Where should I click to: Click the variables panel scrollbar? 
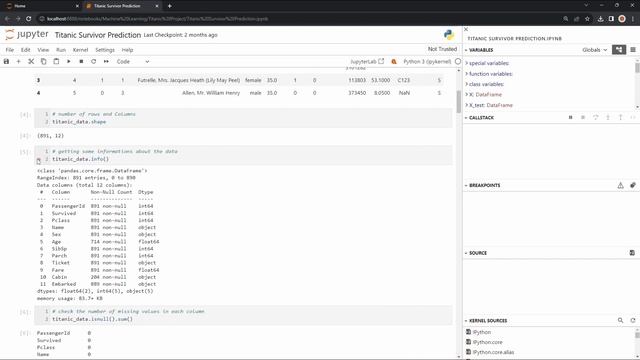(637, 67)
